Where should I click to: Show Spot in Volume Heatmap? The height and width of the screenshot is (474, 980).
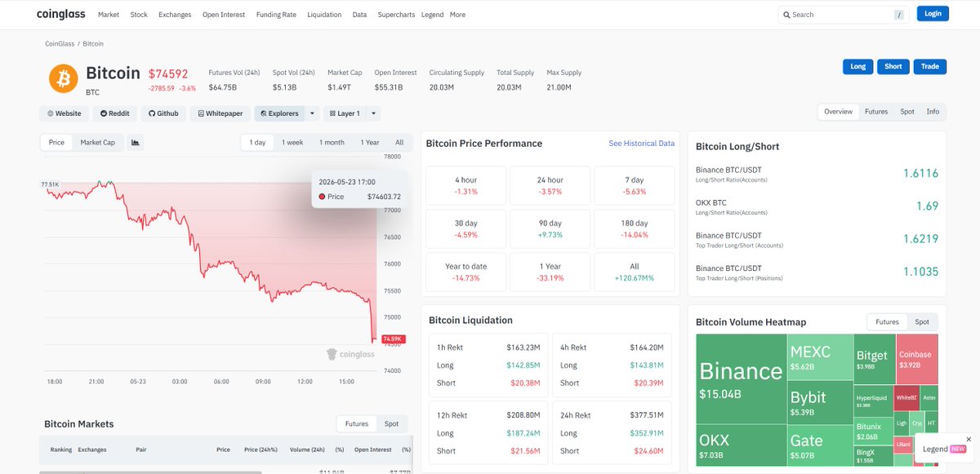tap(922, 322)
